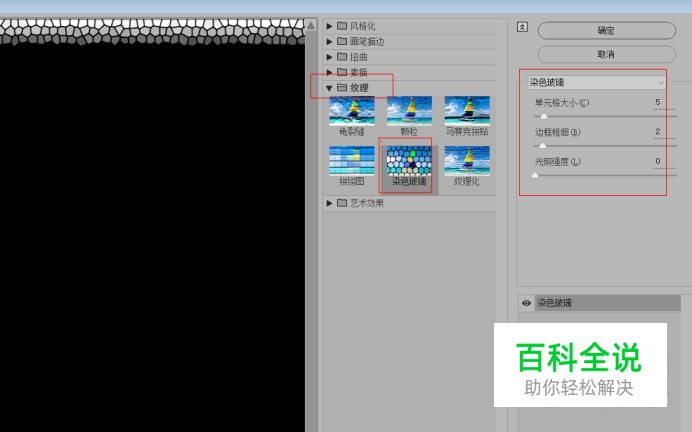
Task: Select the 马赛克拼贴 filter thumbnail
Action: point(467,111)
